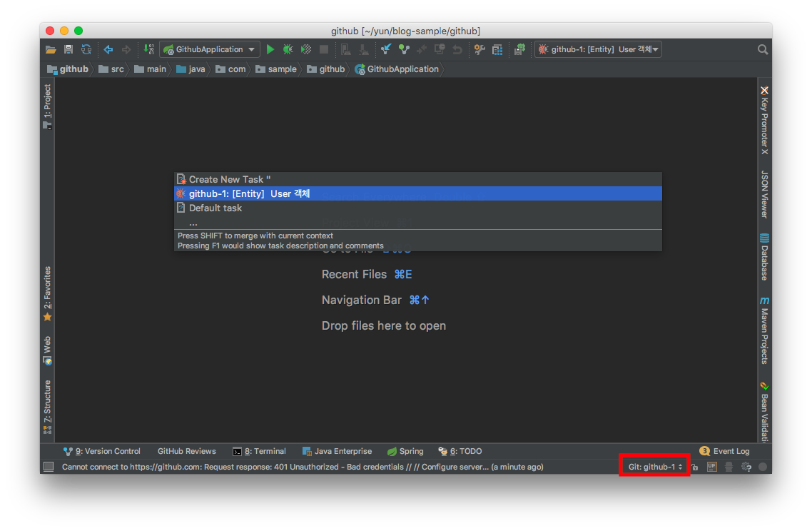Click the com breadcrumb package
812x531 pixels.
click(x=230, y=69)
